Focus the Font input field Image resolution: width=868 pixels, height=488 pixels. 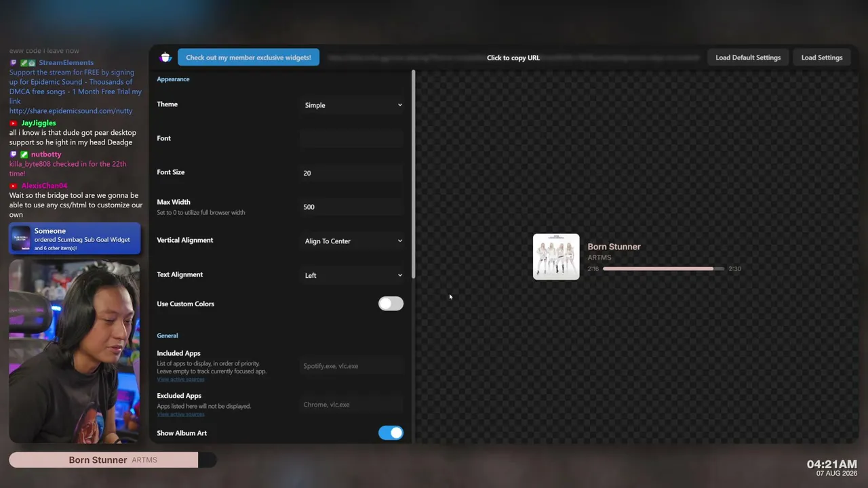(353, 139)
